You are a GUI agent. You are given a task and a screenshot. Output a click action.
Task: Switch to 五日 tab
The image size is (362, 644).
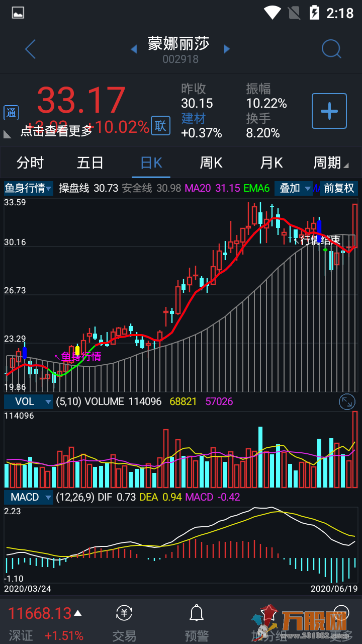[x=90, y=163]
